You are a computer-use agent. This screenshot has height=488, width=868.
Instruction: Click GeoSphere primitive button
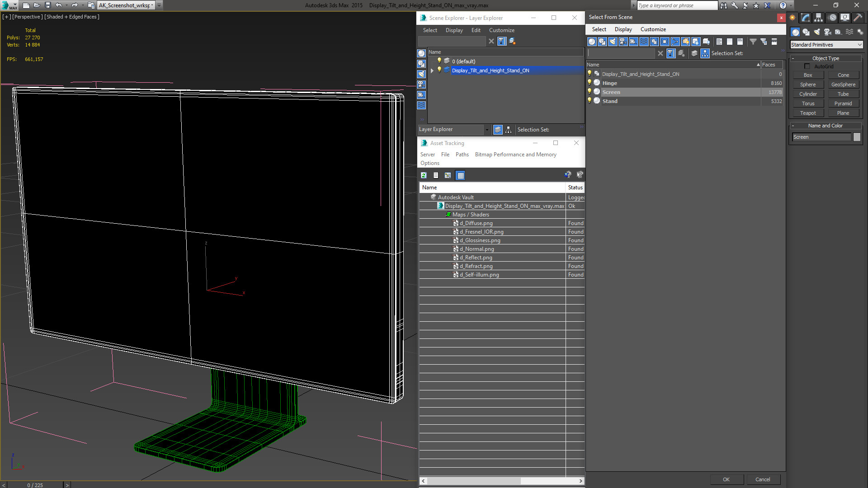(x=843, y=84)
